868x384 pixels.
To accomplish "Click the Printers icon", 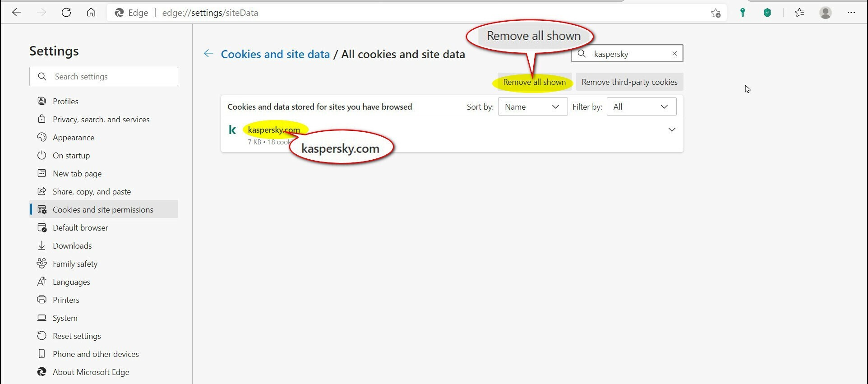I will (42, 300).
